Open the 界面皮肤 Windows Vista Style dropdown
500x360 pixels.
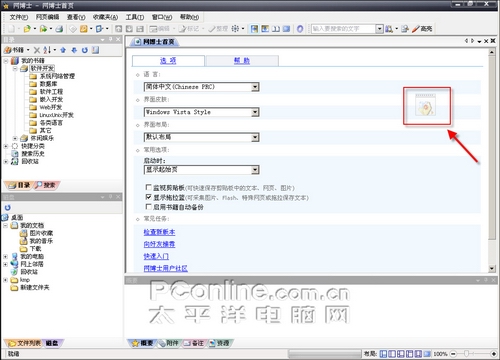[201, 112]
